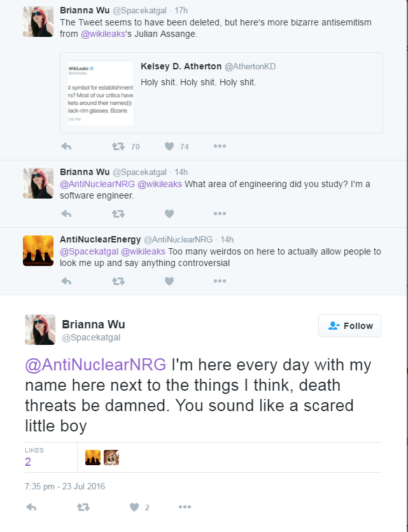Image resolution: width=408 pixels, height=532 pixels.
Task: Retweet the tweet with 70 retweets
Action: pos(118,146)
